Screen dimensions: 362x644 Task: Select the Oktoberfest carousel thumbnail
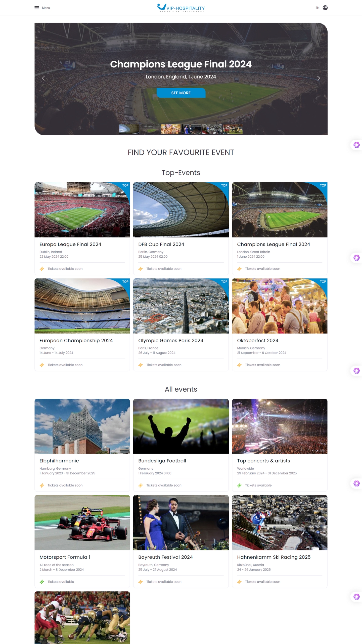(x=170, y=129)
